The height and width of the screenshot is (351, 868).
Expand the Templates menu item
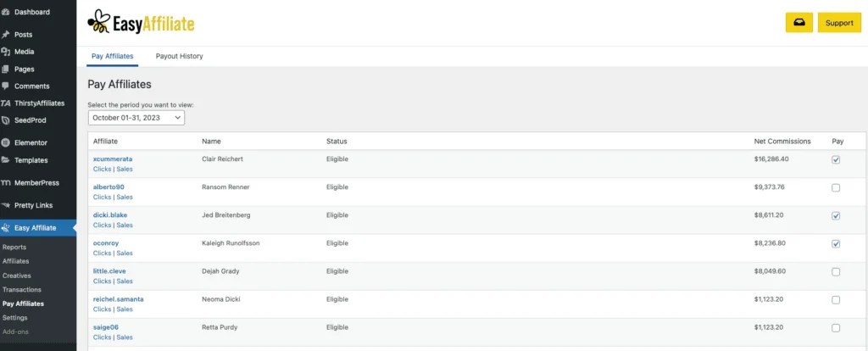tap(31, 159)
